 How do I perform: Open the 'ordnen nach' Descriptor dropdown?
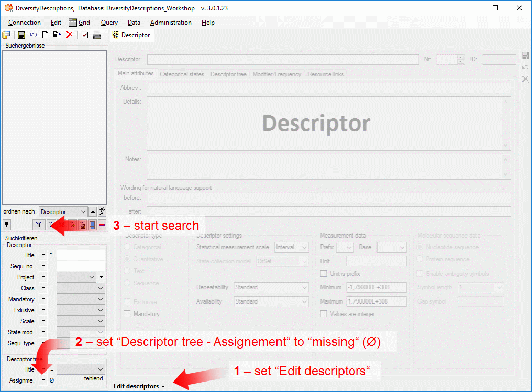(x=63, y=211)
